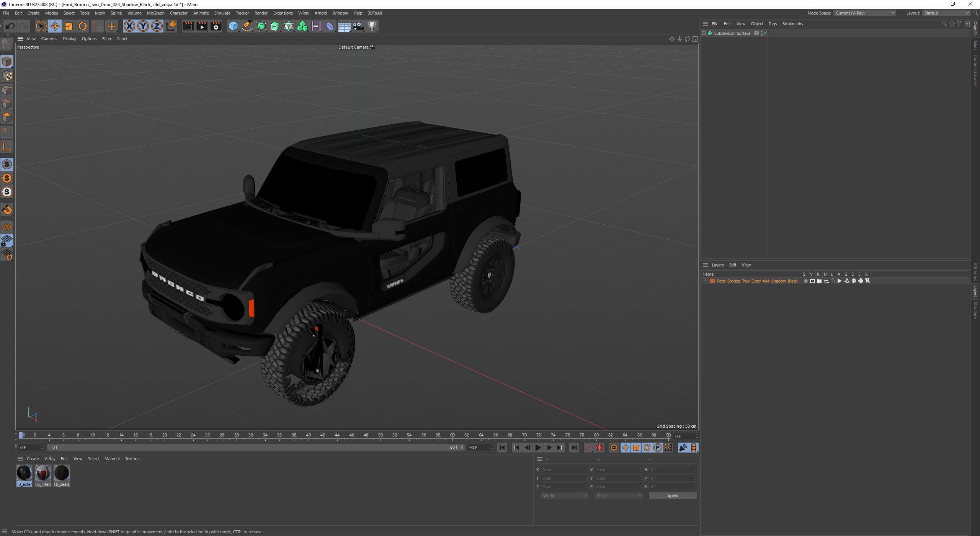Enable Polygons mode in left sidebar
Viewport: 980px width, 536px height.
point(7,118)
